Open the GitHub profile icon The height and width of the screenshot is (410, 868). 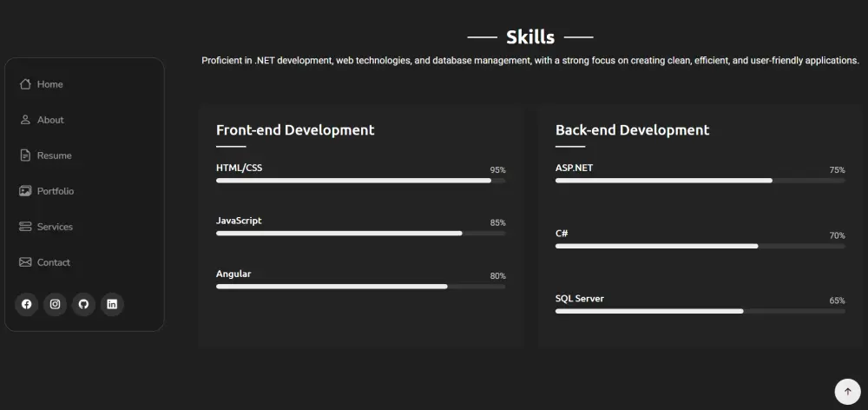83,304
